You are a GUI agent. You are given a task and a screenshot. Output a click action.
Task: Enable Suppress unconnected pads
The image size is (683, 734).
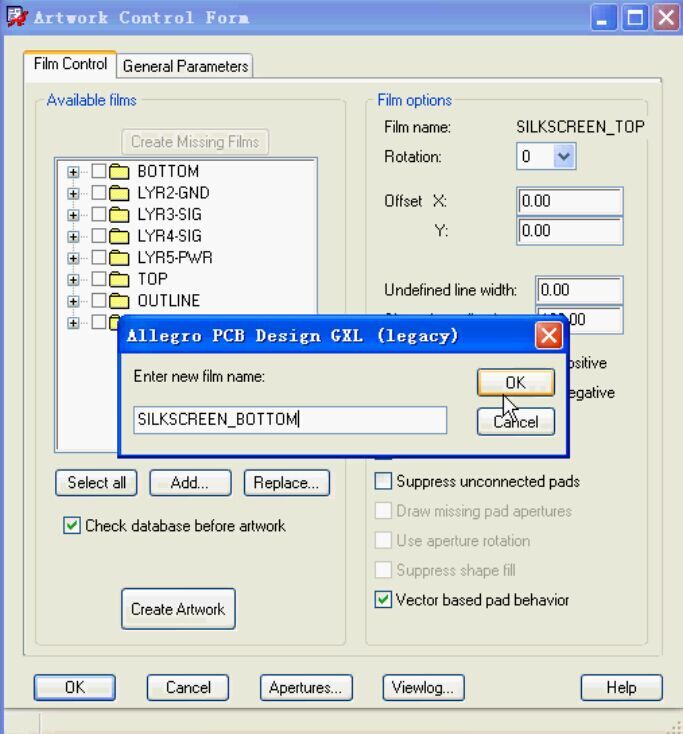pyautogui.click(x=383, y=481)
